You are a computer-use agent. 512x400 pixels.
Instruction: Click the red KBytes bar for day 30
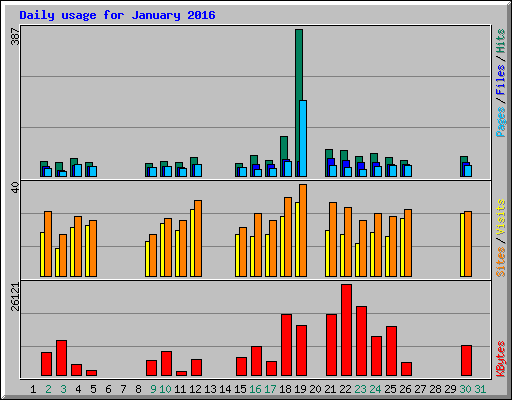pos(466,361)
